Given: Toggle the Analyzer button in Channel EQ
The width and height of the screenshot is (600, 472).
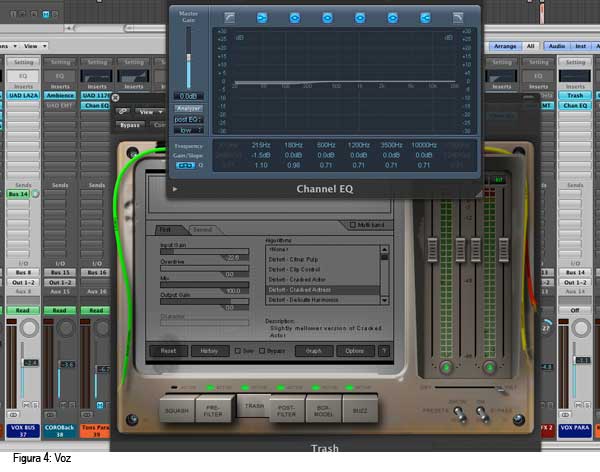Looking at the screenshot, I should point(188,108).
